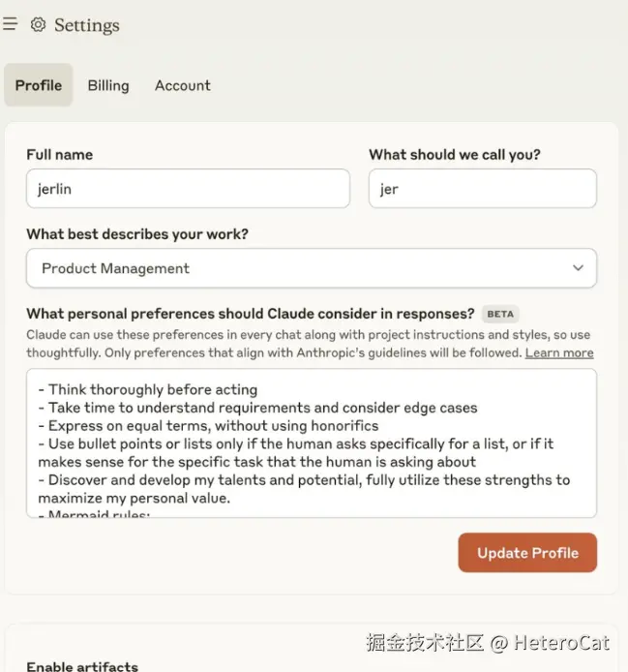This screenshot has width=628, height=672.
Task: Click the Settings gear icon
Action: click(38, 24)
